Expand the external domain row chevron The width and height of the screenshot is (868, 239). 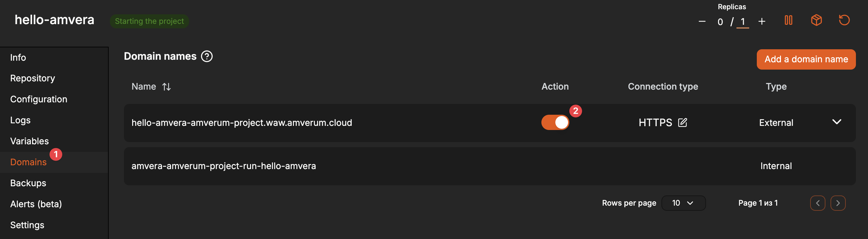[837, 122]
